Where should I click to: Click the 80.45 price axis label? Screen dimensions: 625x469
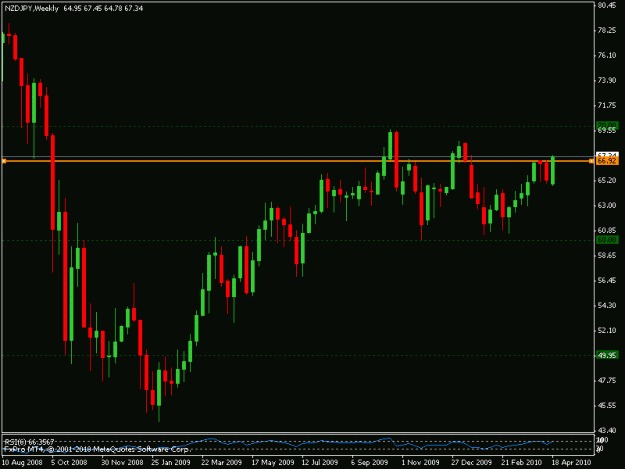607,5
